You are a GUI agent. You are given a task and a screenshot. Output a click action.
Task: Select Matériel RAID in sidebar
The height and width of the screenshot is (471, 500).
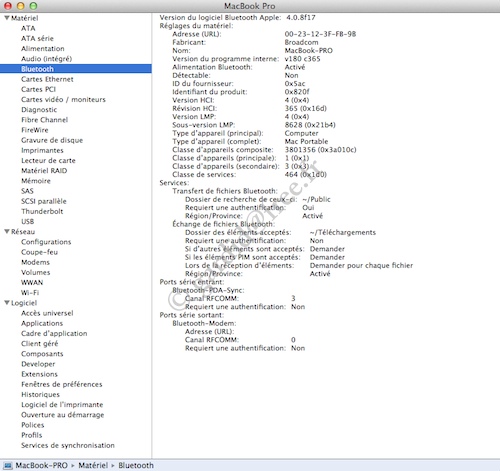(44, 171)
